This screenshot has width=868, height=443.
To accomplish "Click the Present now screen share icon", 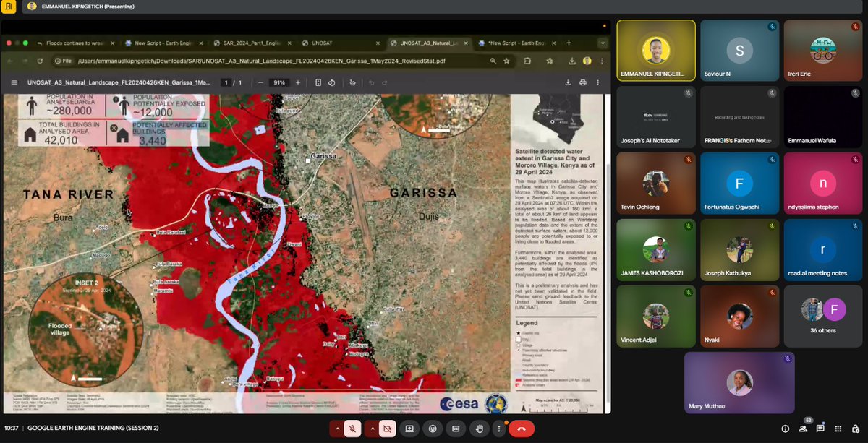I will click(409, 429).
